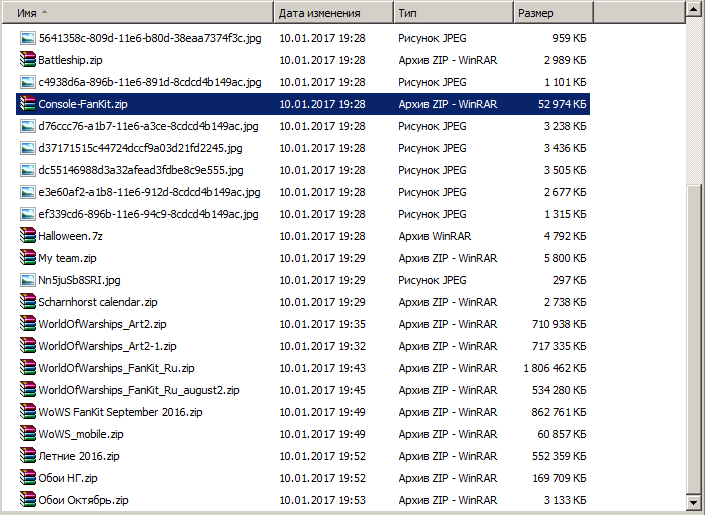Select the file name 5641358c-809d-11e6-b80d-38eaa7374f3c.jpg
This screenshot has height=515, width=705.
click(150, 38)
